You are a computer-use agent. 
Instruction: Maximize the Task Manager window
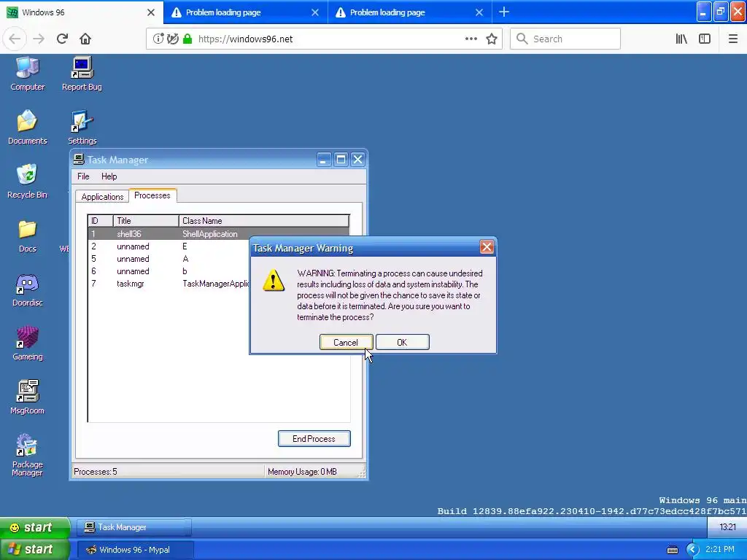(x=341, y=160)
